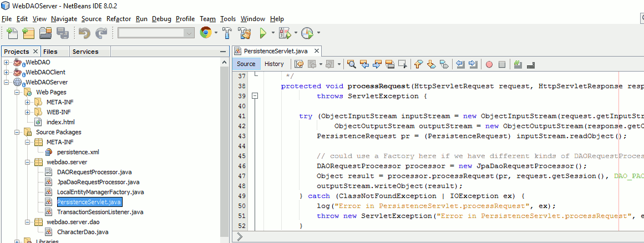Start macro recording with red circle
Viewport: 644px width, 243px height.
click(489, 64)
